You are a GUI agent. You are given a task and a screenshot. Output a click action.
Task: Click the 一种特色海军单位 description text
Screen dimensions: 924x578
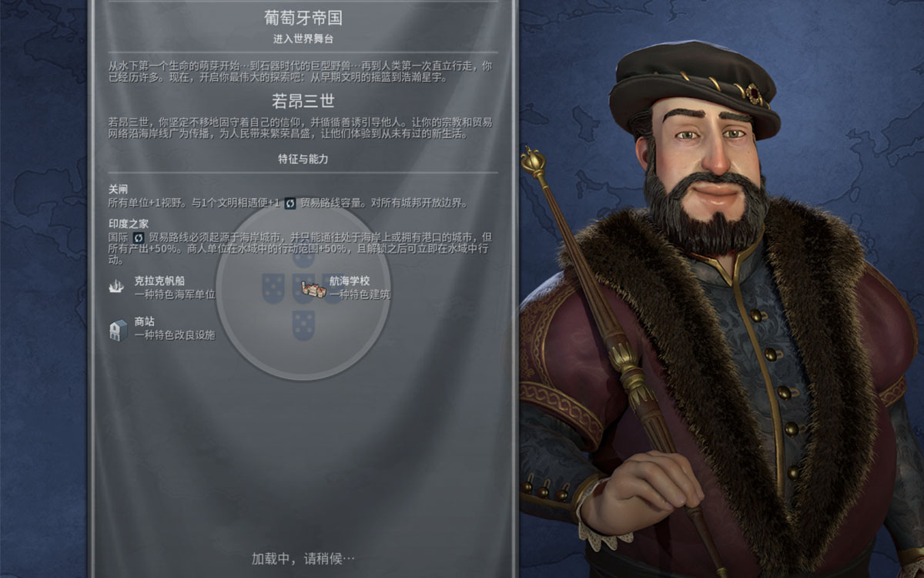pos(174,294)
